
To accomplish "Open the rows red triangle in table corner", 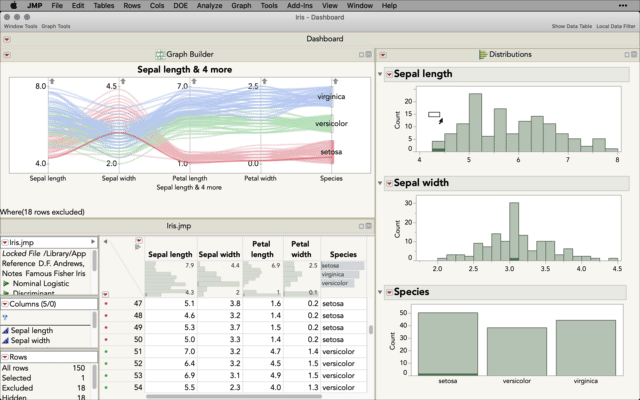I will coord(105,294).
